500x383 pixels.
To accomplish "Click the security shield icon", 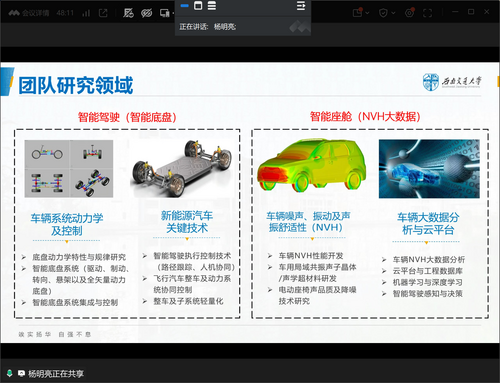I will click(383, 13).
